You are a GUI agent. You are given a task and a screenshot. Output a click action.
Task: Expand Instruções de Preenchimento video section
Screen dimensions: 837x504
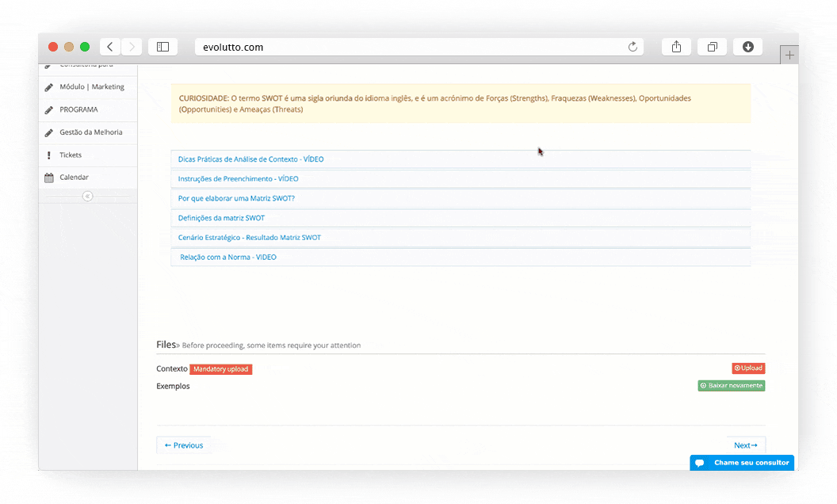click(x=238, y=179)
